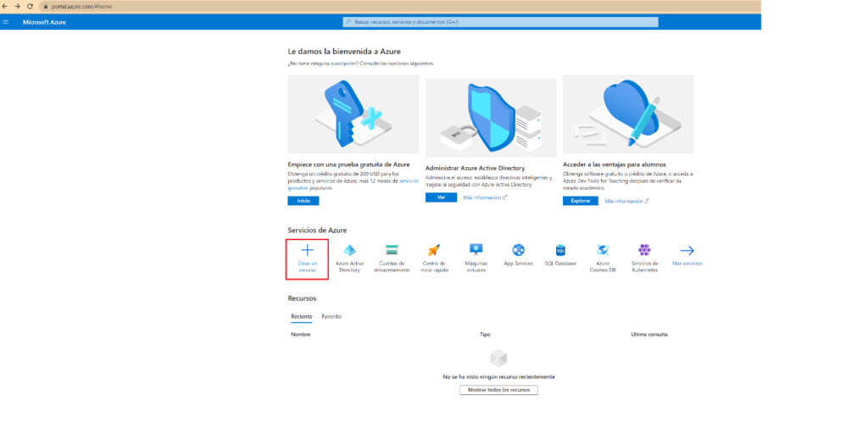
Task: Switch to the Favorito tab
Action: pos(331,316)
